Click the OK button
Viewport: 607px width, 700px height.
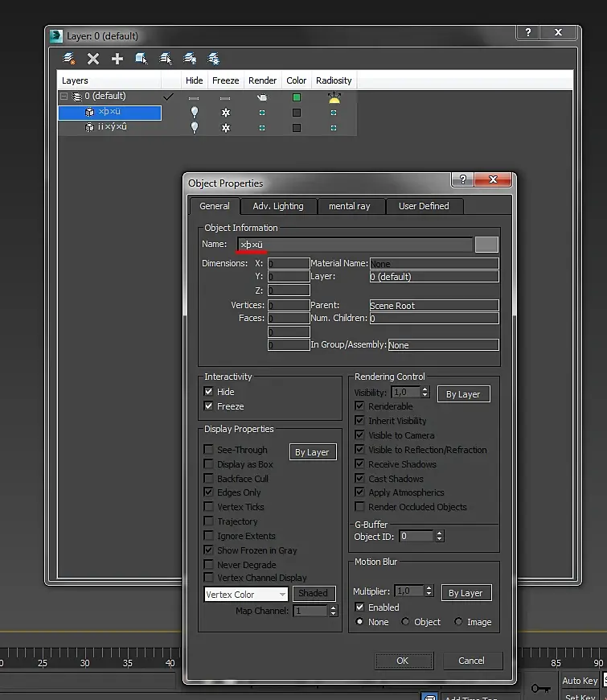[x=403, y=661]
